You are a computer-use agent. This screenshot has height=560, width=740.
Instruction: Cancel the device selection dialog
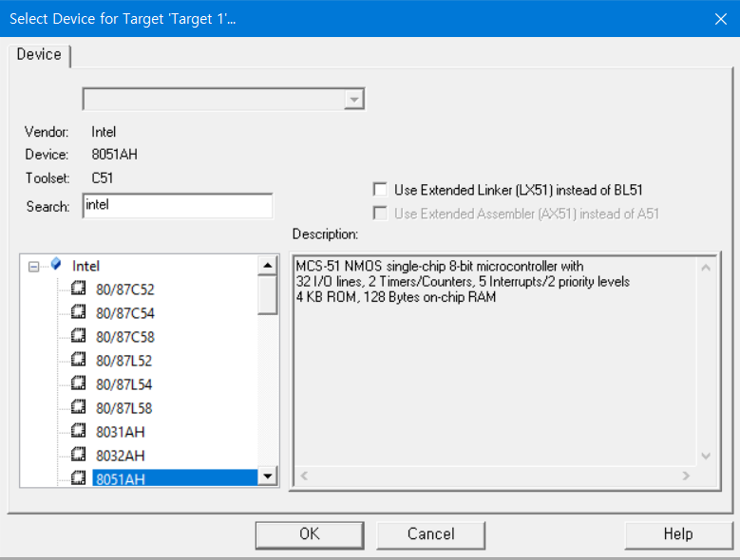pyautogui.click(x=431, y=534)
